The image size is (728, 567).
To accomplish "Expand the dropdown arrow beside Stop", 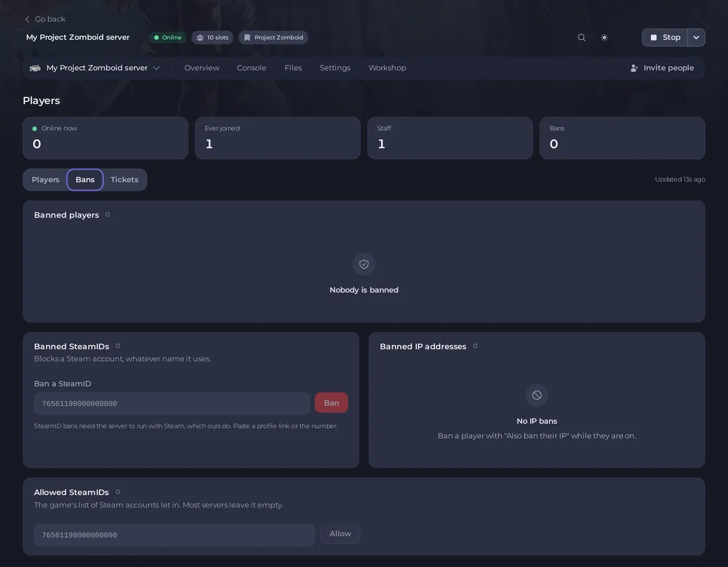I will click(x=696, y=38).
